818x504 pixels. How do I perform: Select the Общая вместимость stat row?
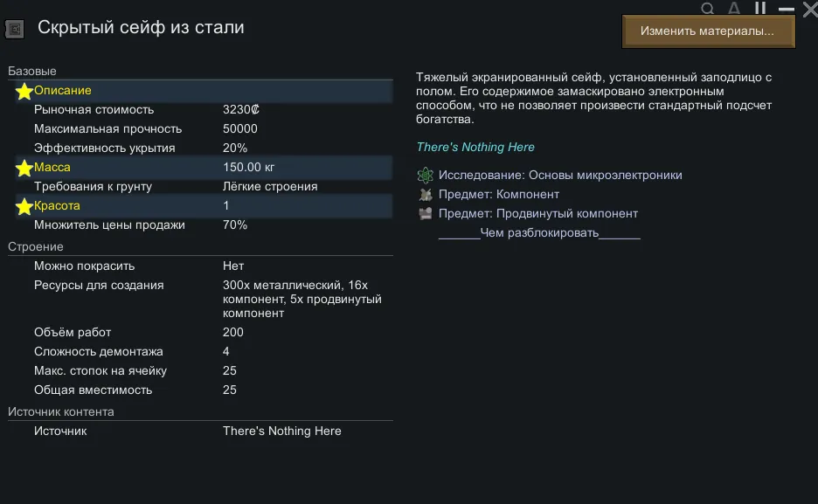tap(201, 390)
